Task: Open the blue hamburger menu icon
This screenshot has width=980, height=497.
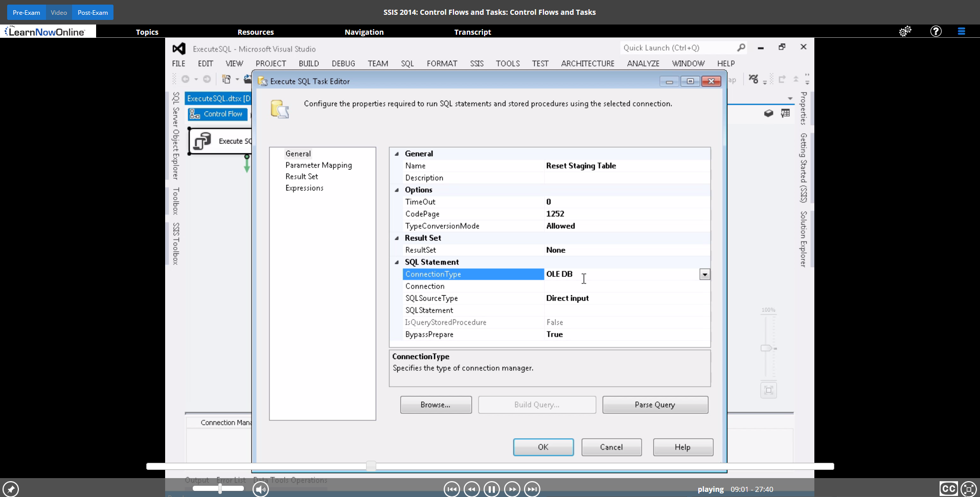Action: (961, 32)
